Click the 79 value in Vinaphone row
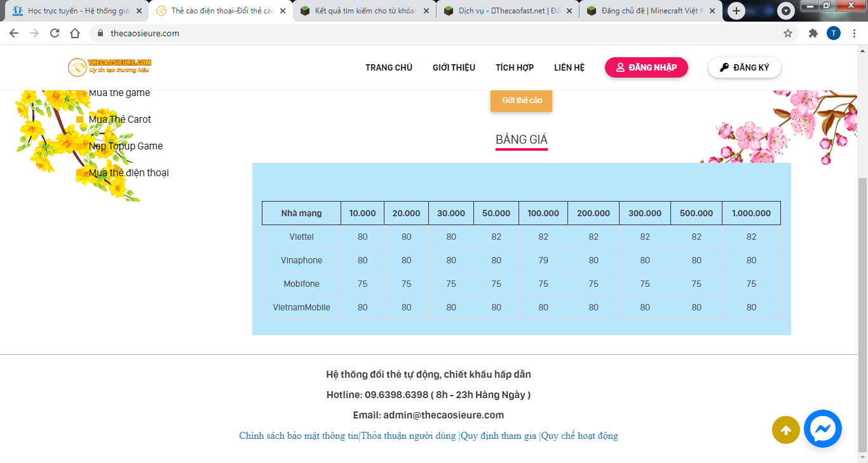 pyautogui.click(x=543, y=260)
